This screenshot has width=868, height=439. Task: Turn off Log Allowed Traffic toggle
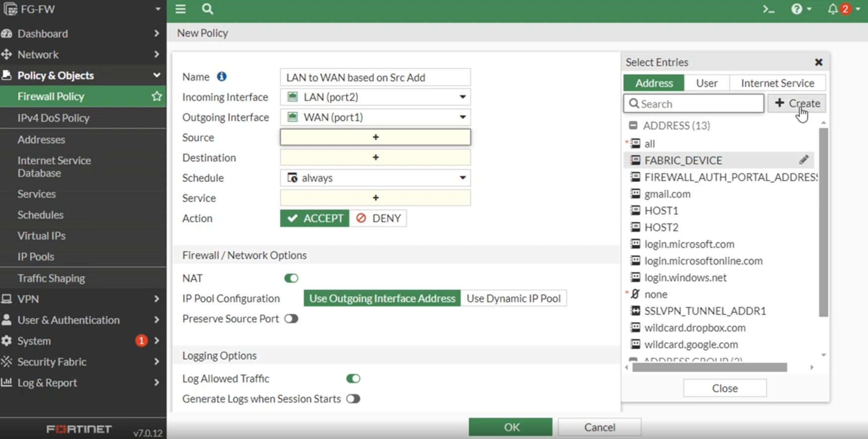click(353, 379)
